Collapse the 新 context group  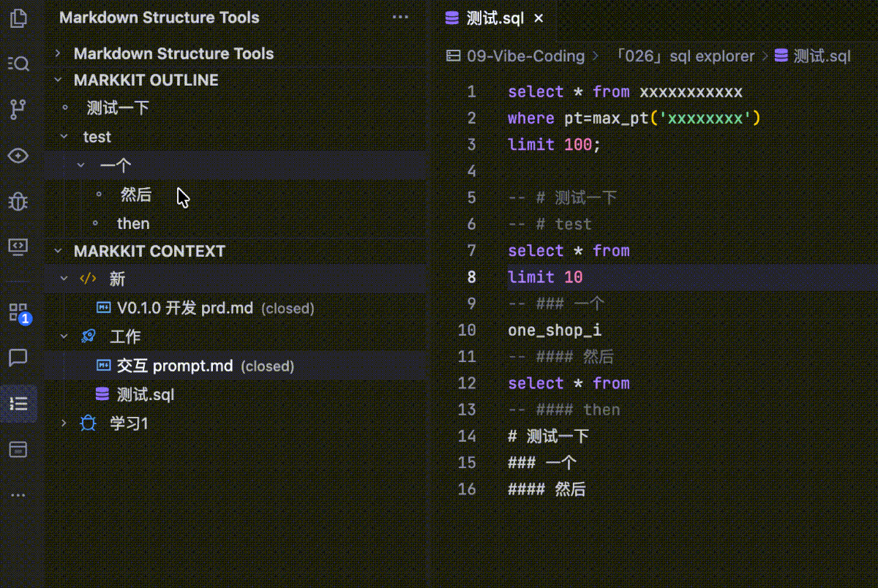64,279
